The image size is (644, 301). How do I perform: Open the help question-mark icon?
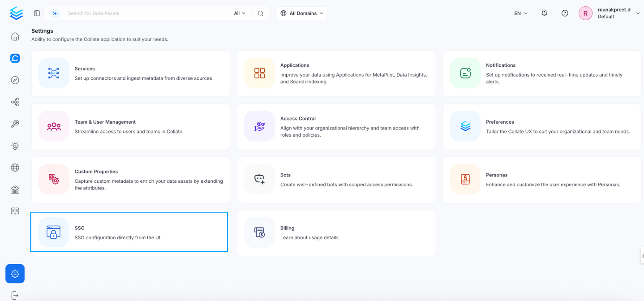564,13
